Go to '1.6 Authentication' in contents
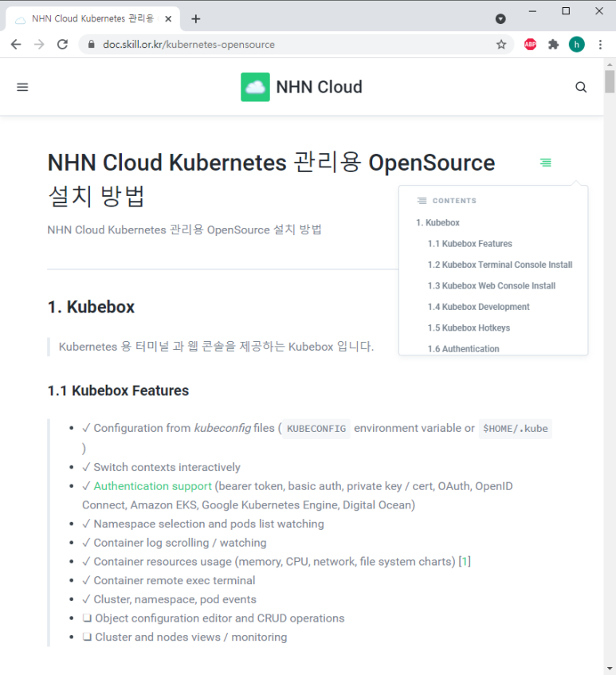This screenshot has width=616, height=675. (x=463, y=349)
